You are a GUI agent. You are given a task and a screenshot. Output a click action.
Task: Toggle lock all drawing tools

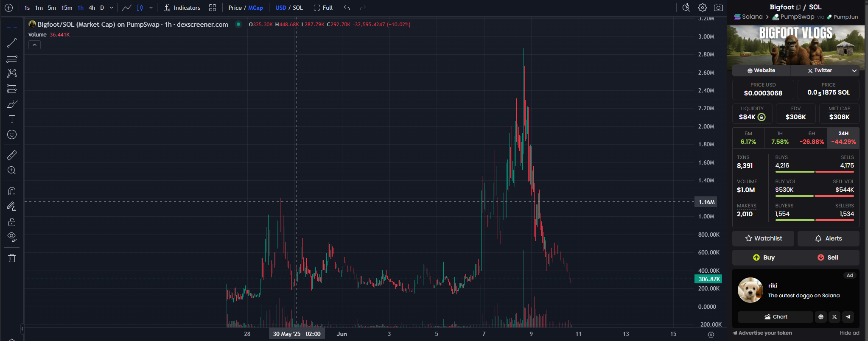(12, 222)
